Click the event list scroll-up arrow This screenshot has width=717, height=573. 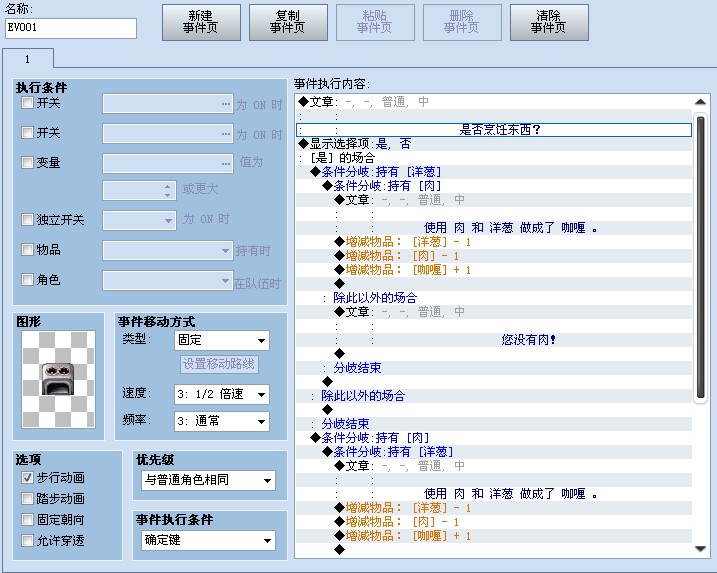(700, 102)
